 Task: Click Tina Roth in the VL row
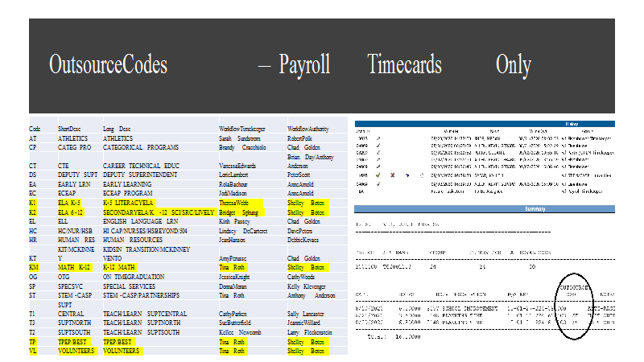click(x=232, y=351)
